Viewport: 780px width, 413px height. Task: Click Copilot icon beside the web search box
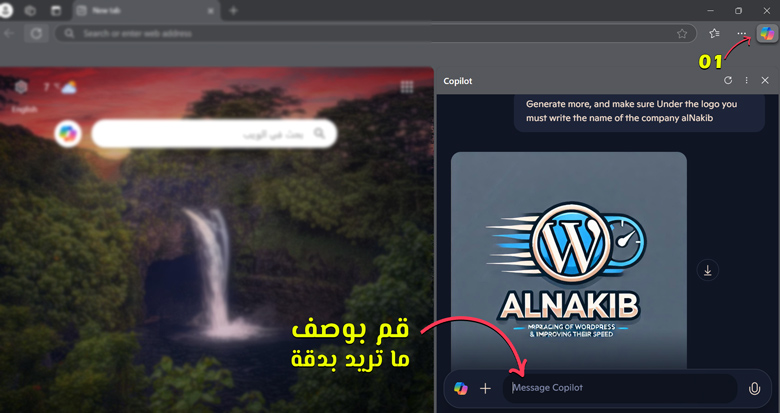pyautogui.click(x=68, y=133)
